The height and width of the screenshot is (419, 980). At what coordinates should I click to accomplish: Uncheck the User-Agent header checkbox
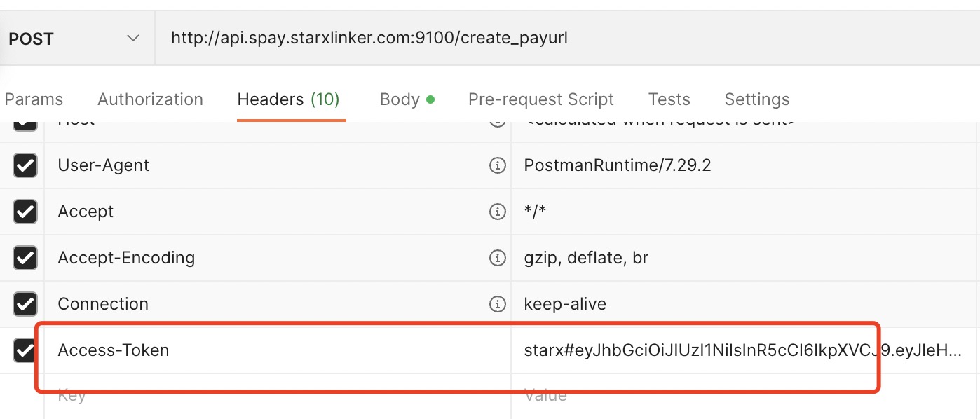click(x=25, y=165)
